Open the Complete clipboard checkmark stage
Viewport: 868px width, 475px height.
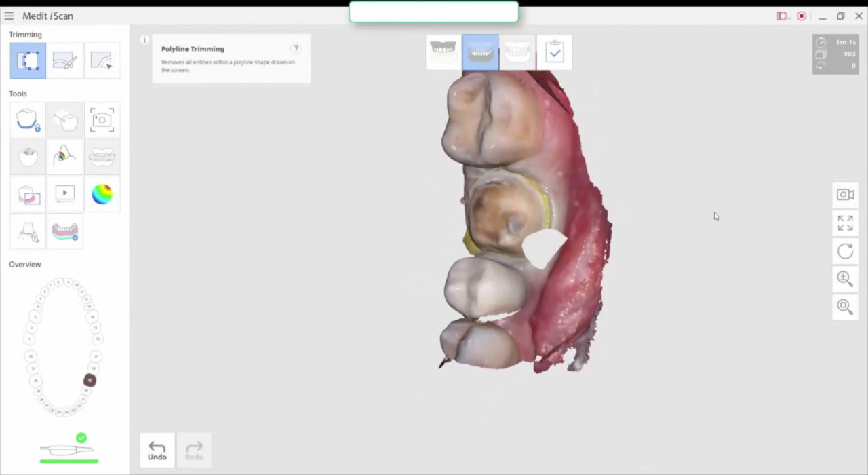554,52
